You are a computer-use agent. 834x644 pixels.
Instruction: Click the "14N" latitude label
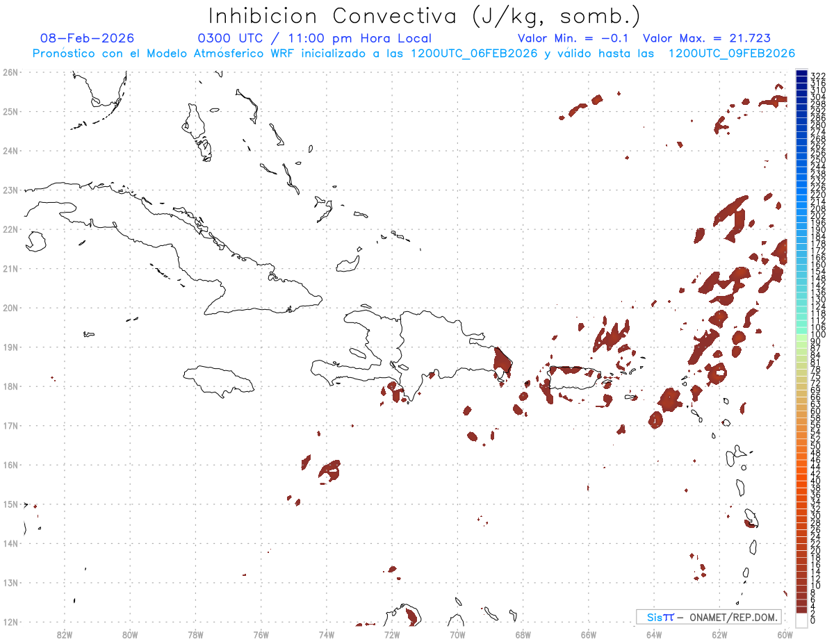click(10, 543)
